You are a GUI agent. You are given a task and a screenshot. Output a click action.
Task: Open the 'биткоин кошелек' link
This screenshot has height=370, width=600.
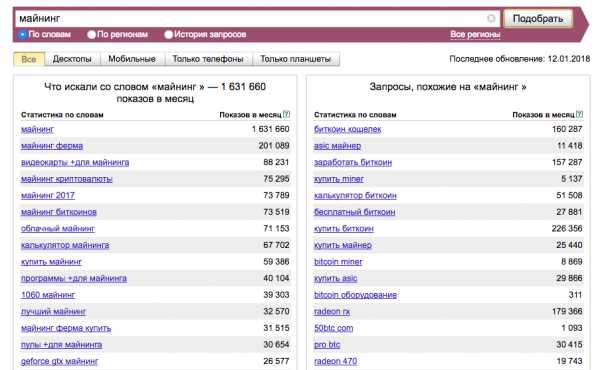(347, 129)
